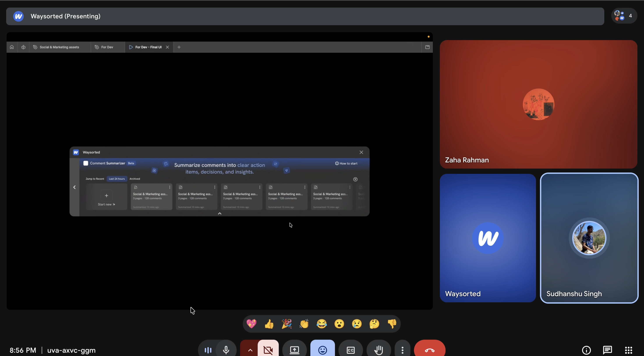644x356 pixels.
Task: Click the home icon in shared tab bar
Action: 12,47
